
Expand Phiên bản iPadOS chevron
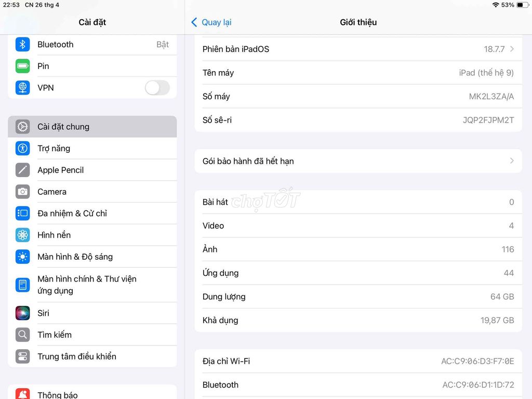point(512,49)
